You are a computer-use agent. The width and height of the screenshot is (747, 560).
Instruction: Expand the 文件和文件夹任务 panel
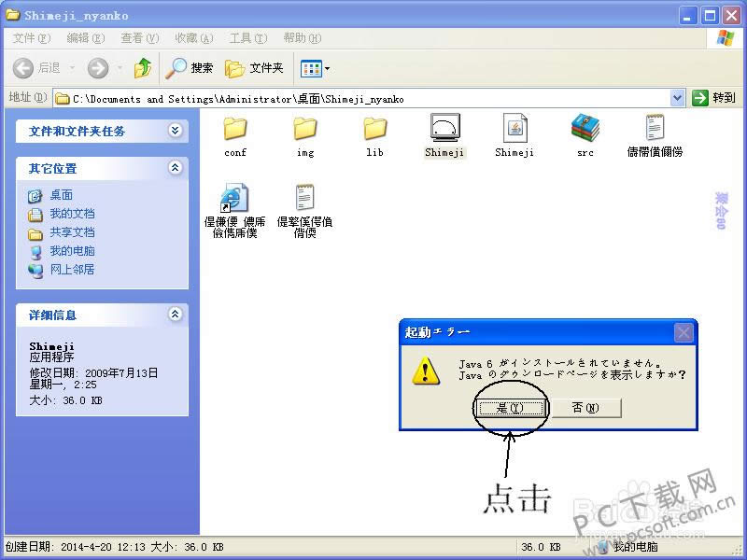click(x=175, y=131)
